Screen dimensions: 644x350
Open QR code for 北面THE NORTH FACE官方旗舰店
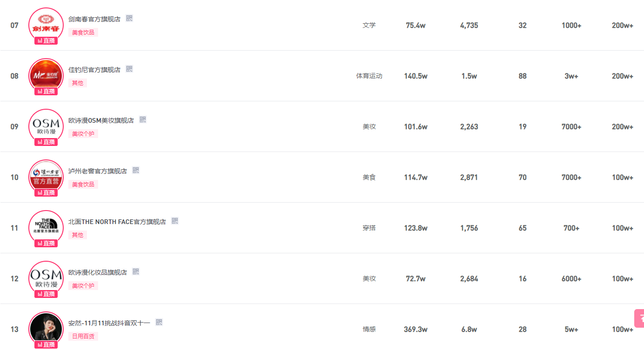[175, 221]
